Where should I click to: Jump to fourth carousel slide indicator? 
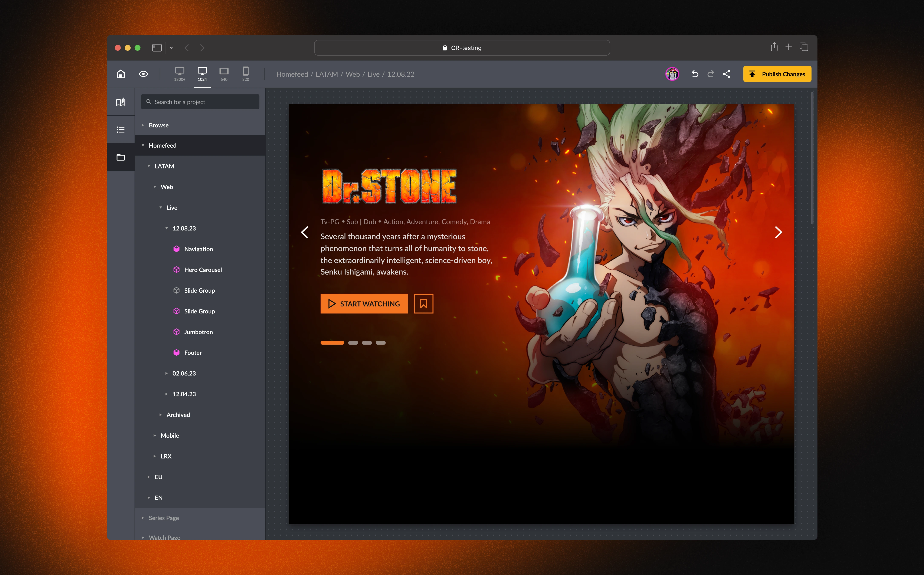click(381, 343)
